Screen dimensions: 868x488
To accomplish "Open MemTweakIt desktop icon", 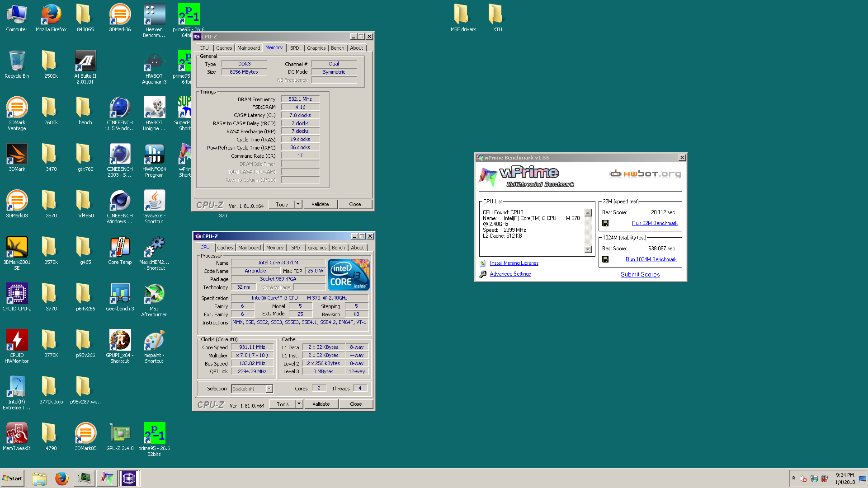I will click(17, 437).
